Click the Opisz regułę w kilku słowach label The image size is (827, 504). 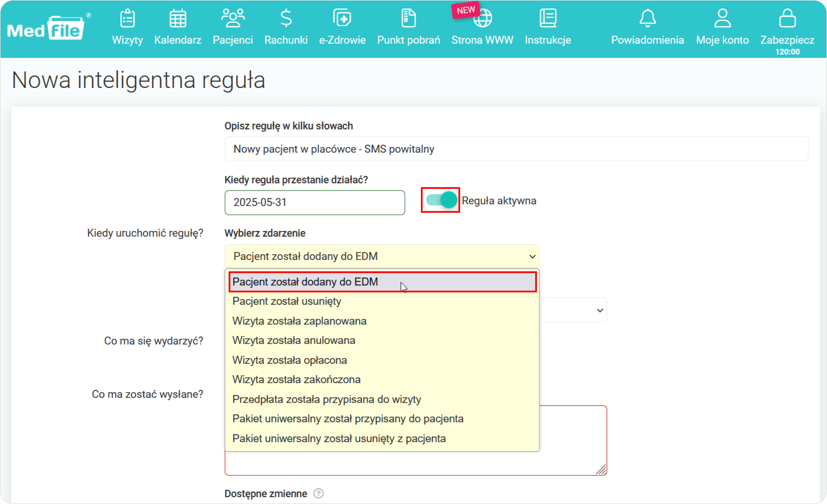pos(289,126)
